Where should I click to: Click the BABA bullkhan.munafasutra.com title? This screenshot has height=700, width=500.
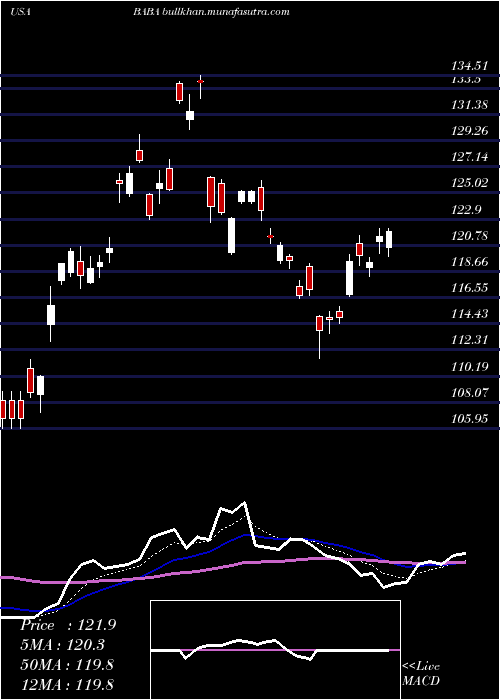point(211,12)
